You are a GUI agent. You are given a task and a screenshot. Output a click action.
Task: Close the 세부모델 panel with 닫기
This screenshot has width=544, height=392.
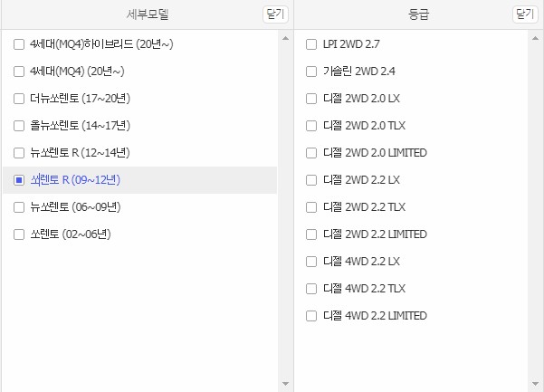coord(275,14)
